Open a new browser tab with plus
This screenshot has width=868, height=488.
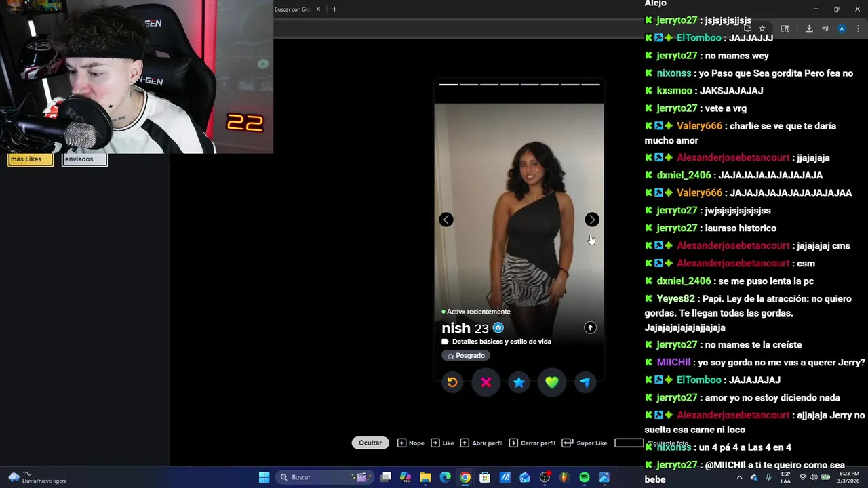334,9
